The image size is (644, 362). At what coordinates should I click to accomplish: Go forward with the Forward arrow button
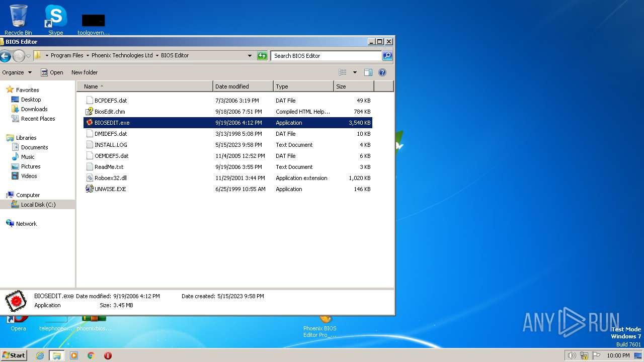click(19, 56)
